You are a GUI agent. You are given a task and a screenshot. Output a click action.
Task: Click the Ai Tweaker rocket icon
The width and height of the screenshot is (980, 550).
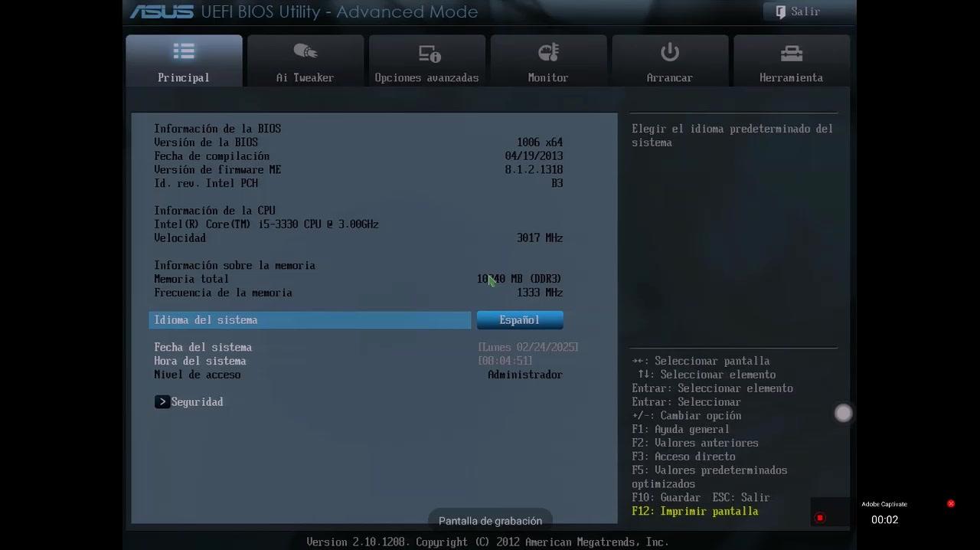click(305, 51)
